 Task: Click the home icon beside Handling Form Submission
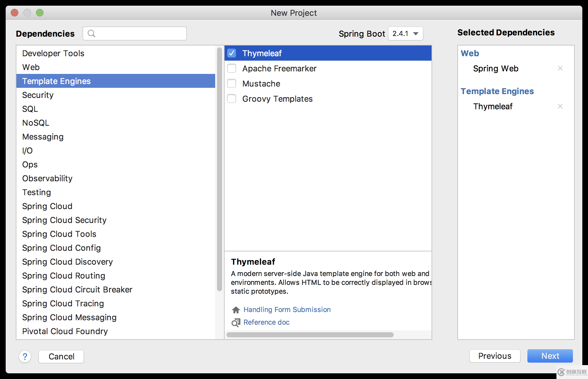tap(236, 310)
